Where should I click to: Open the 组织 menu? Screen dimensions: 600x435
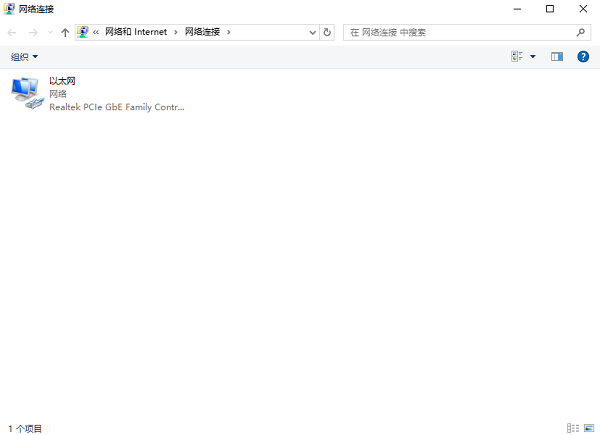24,57
